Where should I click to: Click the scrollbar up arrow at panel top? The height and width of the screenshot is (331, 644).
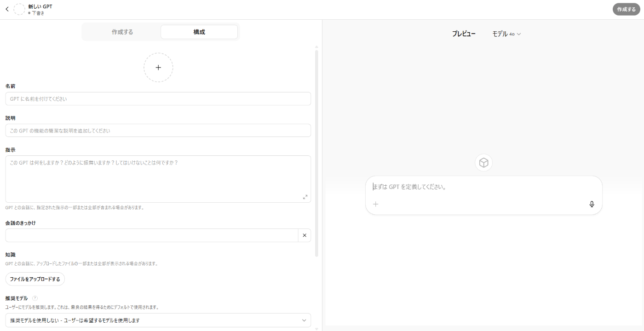tap(316, 47)
